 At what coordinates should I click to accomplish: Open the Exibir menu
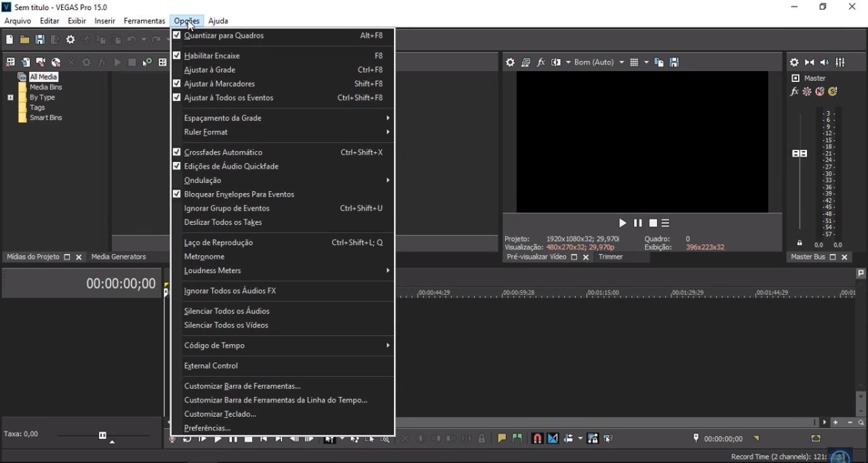click(77, 21)
